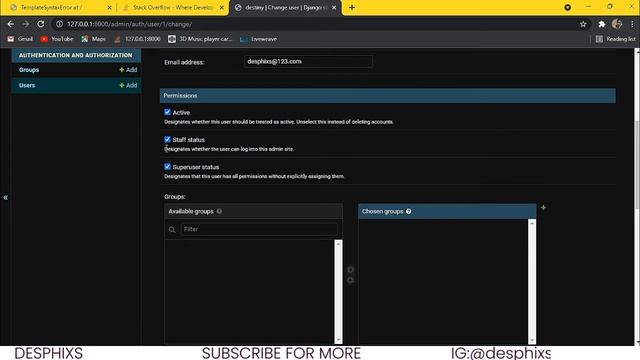Close the TemplateSyntaxError tab
Image resolution: width=640 pixels, height=360 pixels.
coord(109,7)
